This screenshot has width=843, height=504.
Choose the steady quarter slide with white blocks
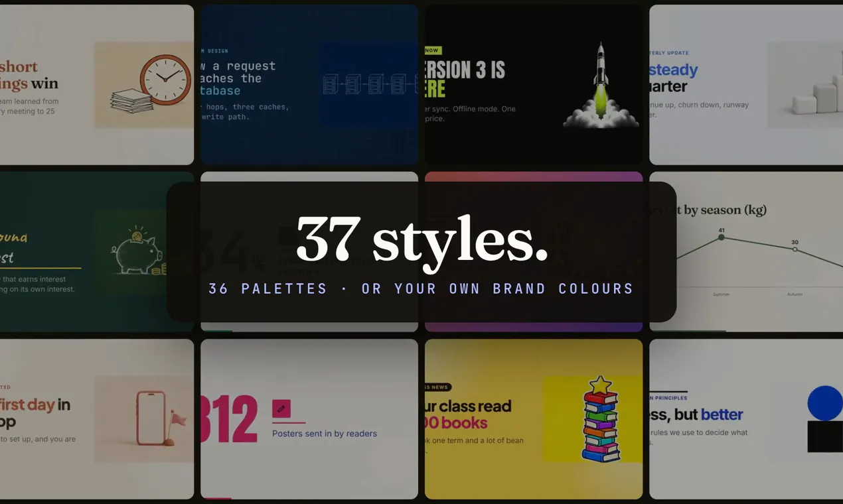pyautogui.click(x=746, y=85)
